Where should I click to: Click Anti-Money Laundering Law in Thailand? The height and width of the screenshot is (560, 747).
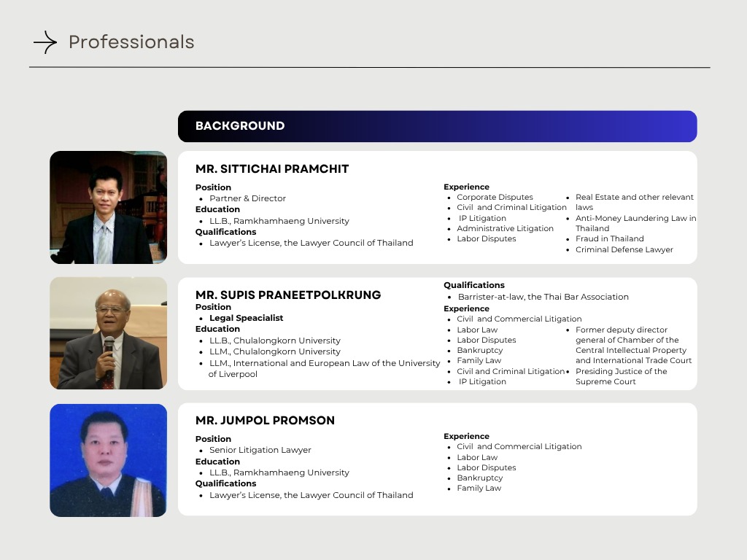(x=635, y=223)
